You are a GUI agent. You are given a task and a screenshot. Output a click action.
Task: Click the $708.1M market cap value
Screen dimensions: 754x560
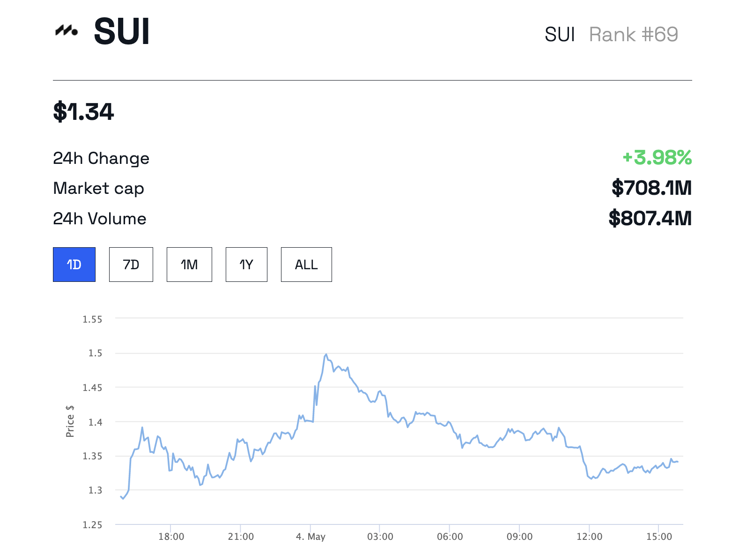(651, 188)
